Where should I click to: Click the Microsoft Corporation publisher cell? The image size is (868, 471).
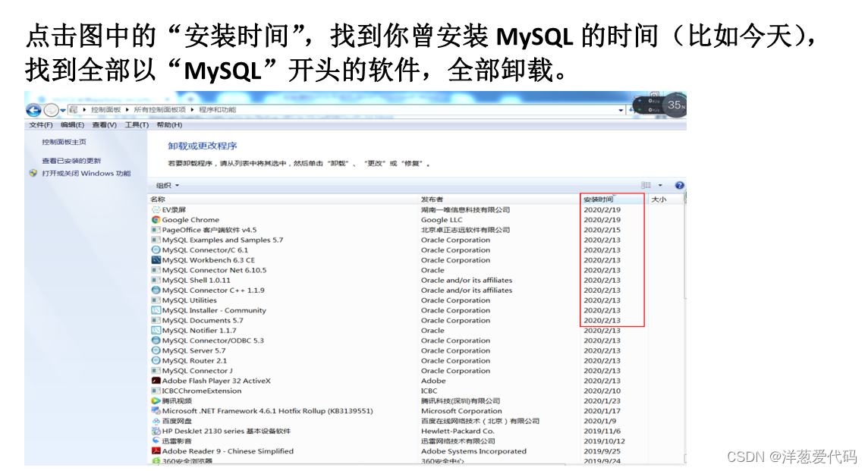click(461, 411)
